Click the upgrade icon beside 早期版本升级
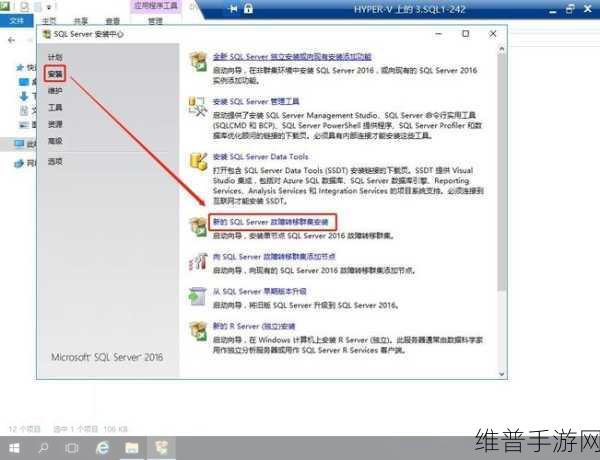600x460 pixels. [198, 296]
